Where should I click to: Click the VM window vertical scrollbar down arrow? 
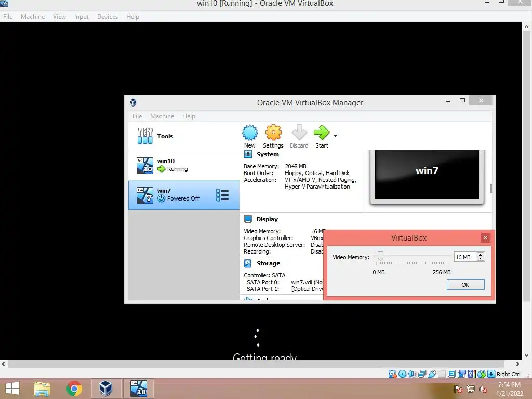(527, 355)
